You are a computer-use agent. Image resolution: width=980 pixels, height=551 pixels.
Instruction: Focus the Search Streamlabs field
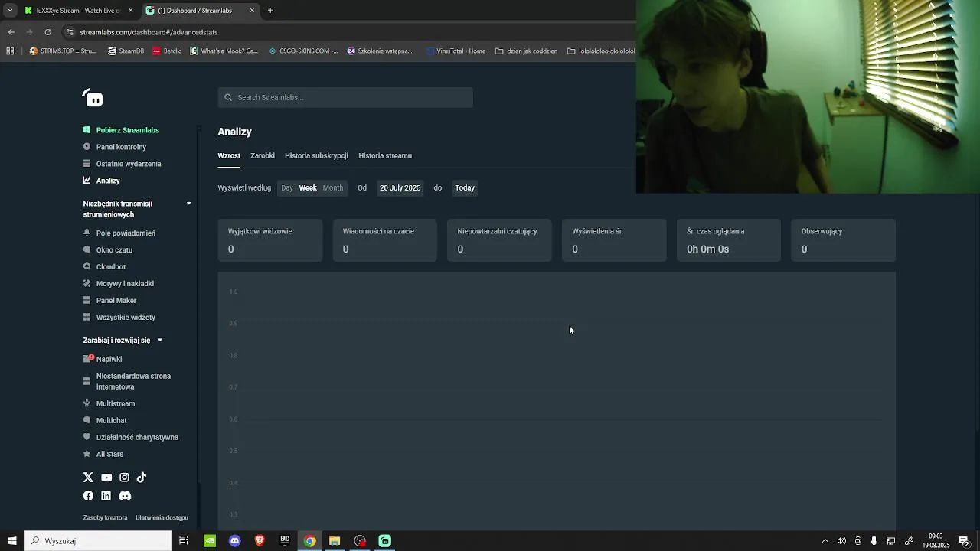(x=345, y=97)
